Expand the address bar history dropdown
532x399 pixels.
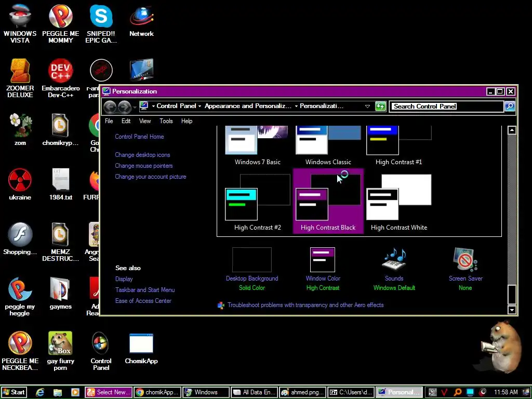point(367,106)
